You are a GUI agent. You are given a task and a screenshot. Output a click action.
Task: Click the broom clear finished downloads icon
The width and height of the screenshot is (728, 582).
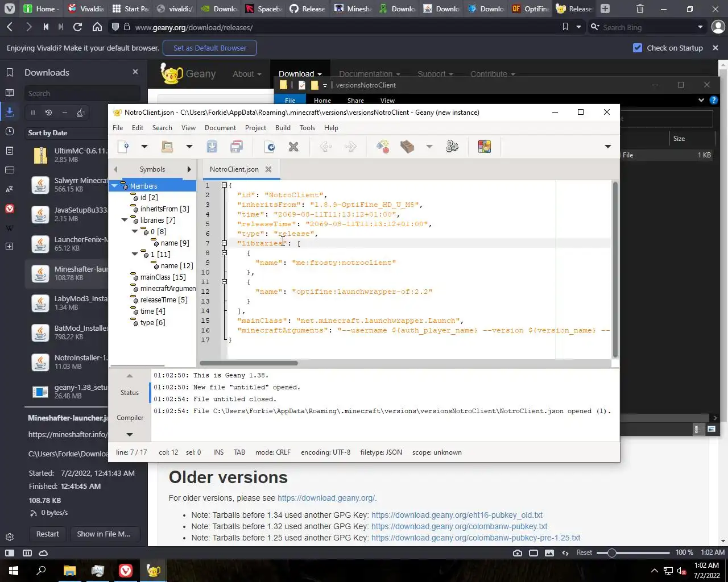(x=80, y=113)
